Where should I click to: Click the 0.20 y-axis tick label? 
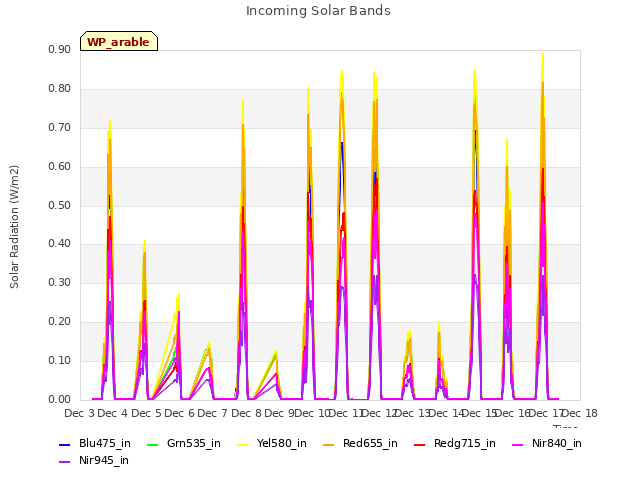tap(60, 322)
